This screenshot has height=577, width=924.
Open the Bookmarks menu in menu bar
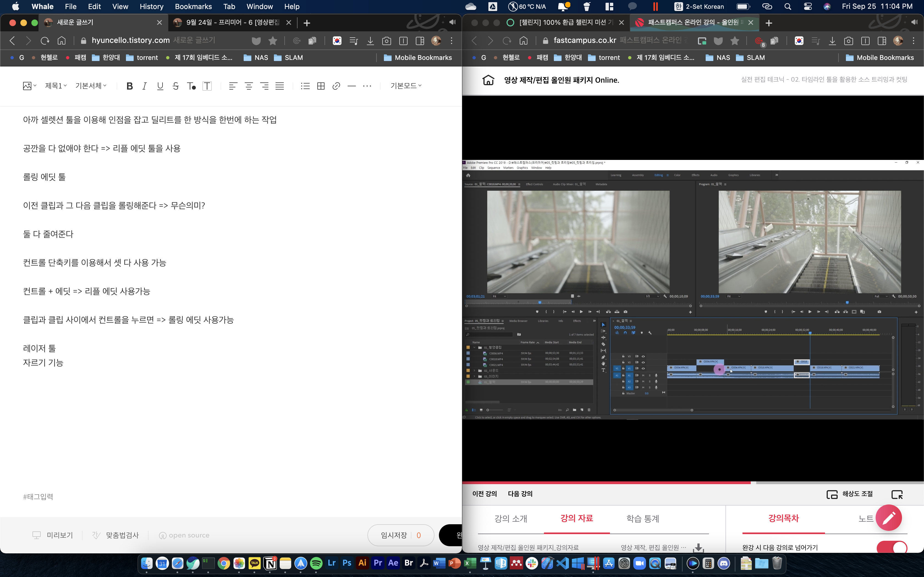pyautogui.click(x=193, y=7)
